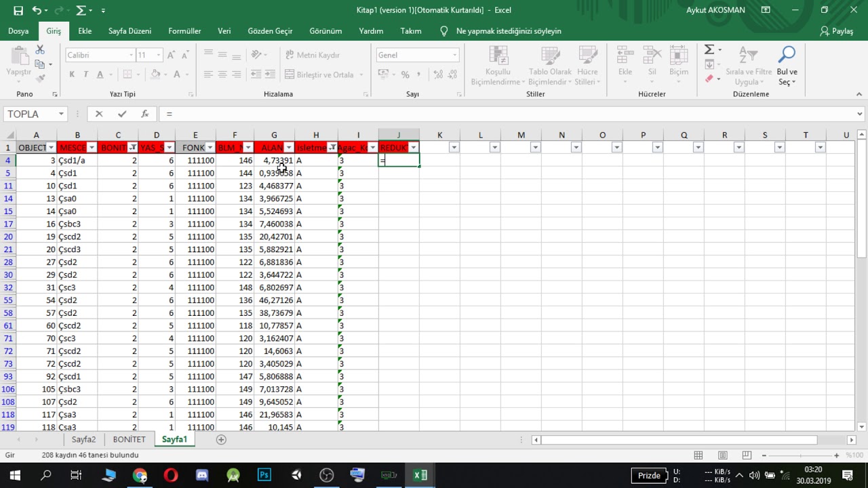Open Photoshop from the taskbar
Image resolution: width=868 pixels, height=488 pixels.
tap(264, 475)
